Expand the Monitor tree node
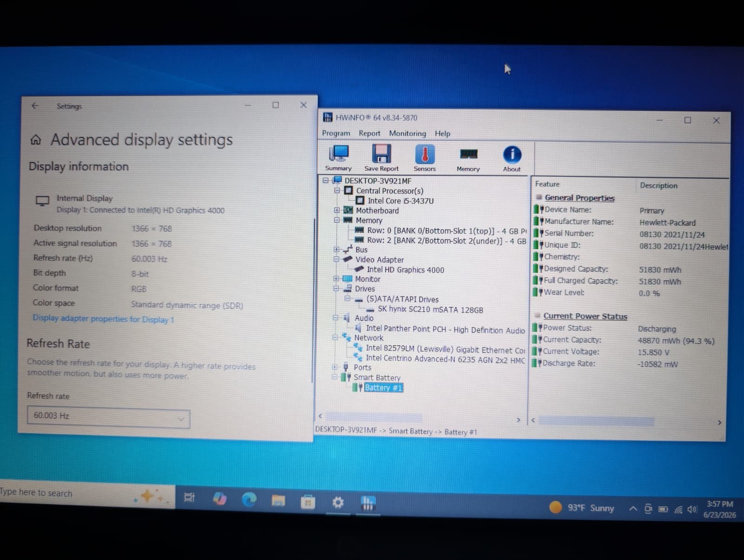744x560 pixels. 336,279
